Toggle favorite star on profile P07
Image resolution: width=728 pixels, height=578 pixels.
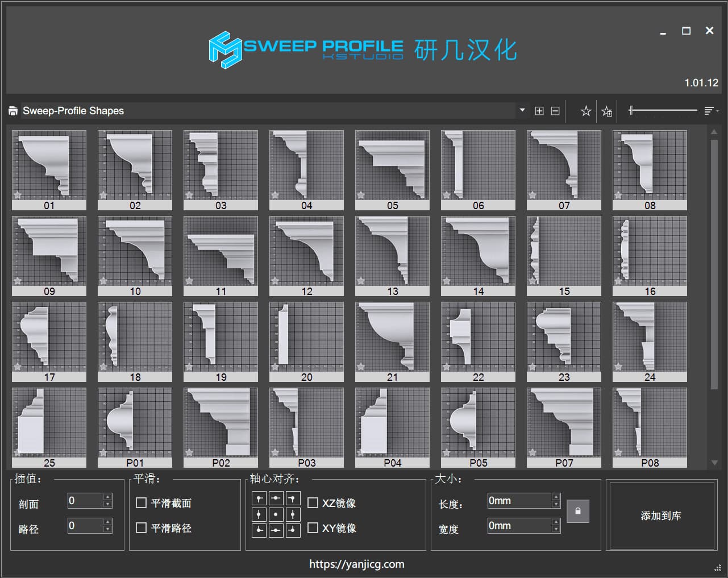click(533, 452)
